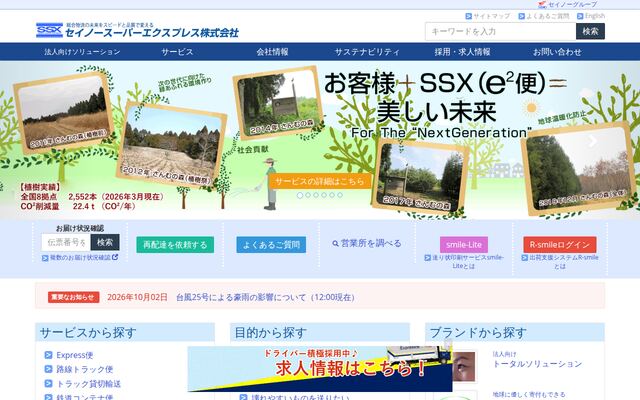Focus the 伝票番号 tracking input field

[x=66, y=242]
